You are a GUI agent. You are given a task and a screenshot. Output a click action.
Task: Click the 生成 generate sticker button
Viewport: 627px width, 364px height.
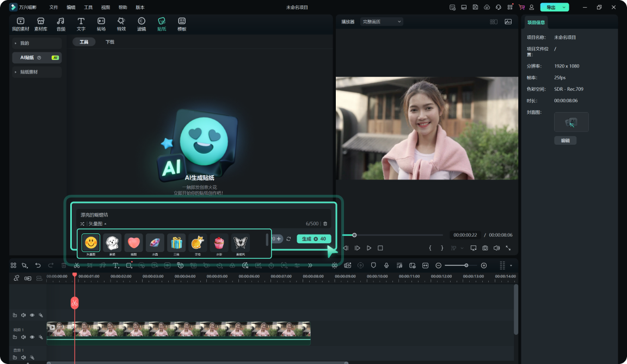tap(314, 238)
